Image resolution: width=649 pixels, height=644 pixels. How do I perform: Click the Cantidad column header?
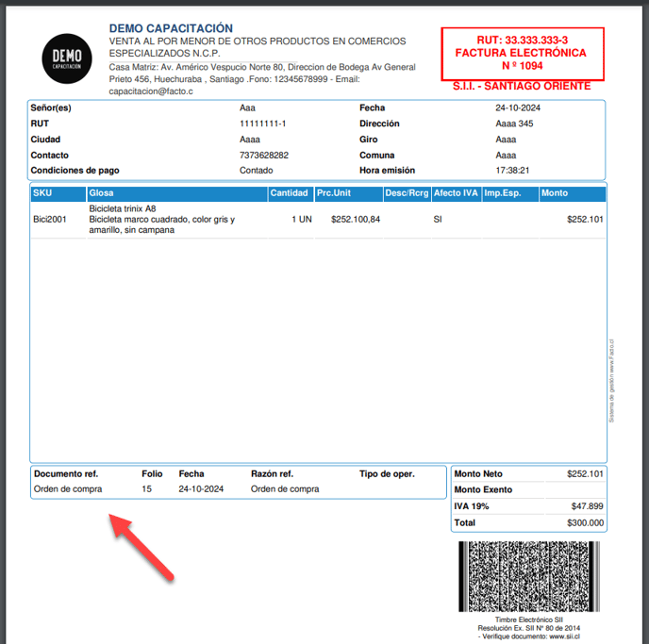tap(289, 193)
